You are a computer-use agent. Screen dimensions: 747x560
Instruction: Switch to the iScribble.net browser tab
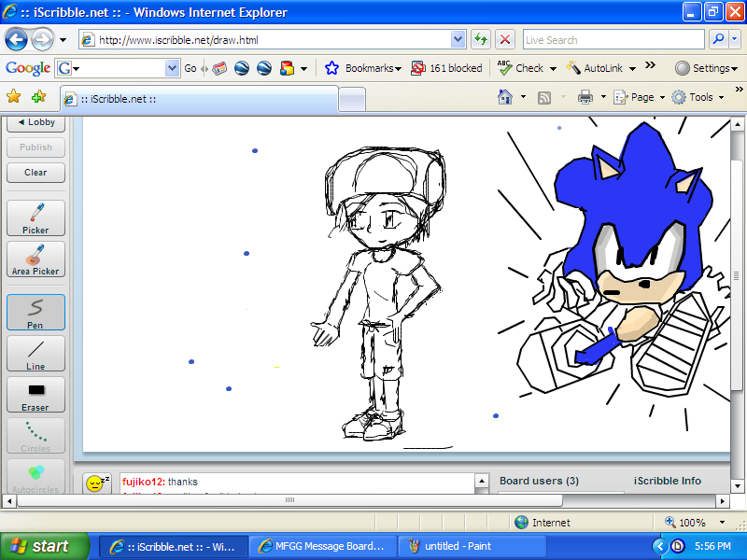[198, 99]
